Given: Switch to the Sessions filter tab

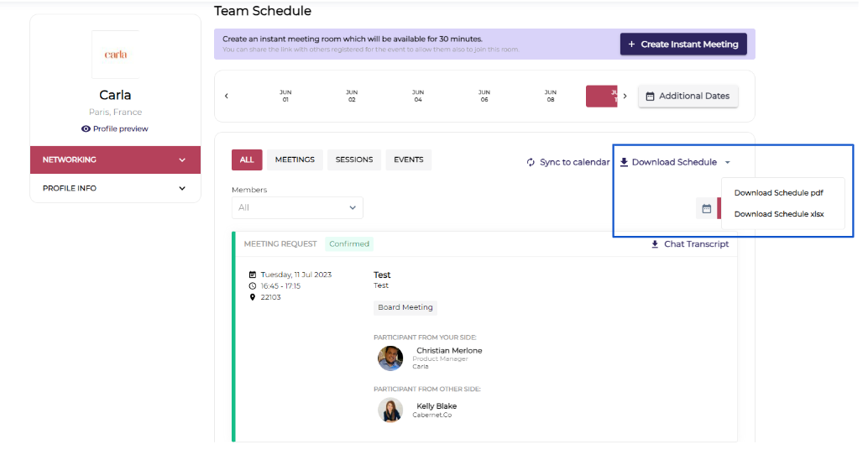Looking at the screenshot, I should coord(354,160).
